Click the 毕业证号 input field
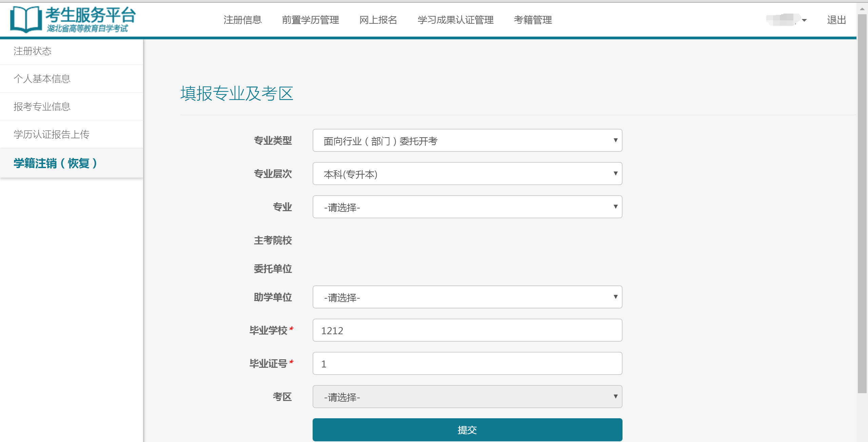This screenshot has height=442, width=868. [467, 363]
